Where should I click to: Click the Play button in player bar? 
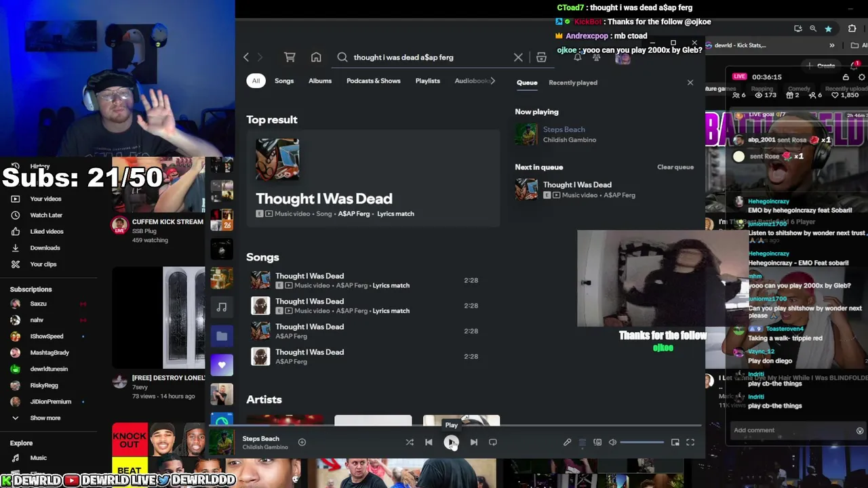451,443
